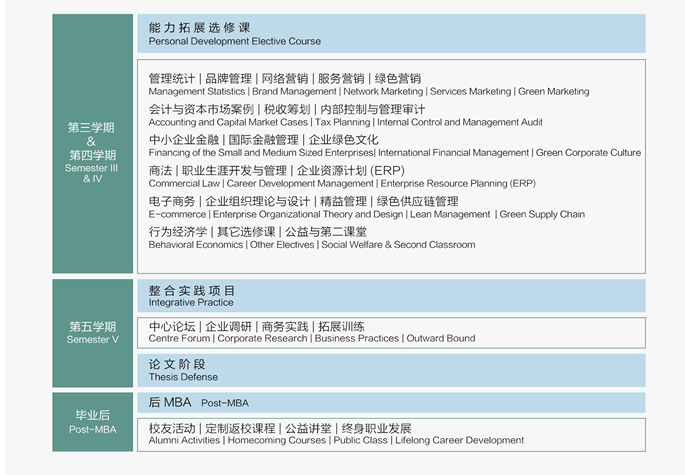Click 精益管理 course name
This screenshot has height=475, width=685.
pos(343,201)
